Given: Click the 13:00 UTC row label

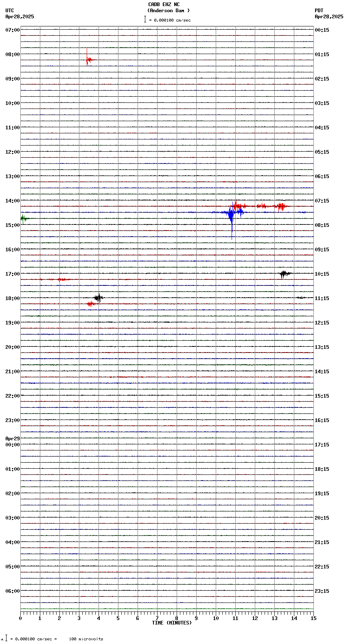Looking at the screenshot, I should click(x=13, y=176).
